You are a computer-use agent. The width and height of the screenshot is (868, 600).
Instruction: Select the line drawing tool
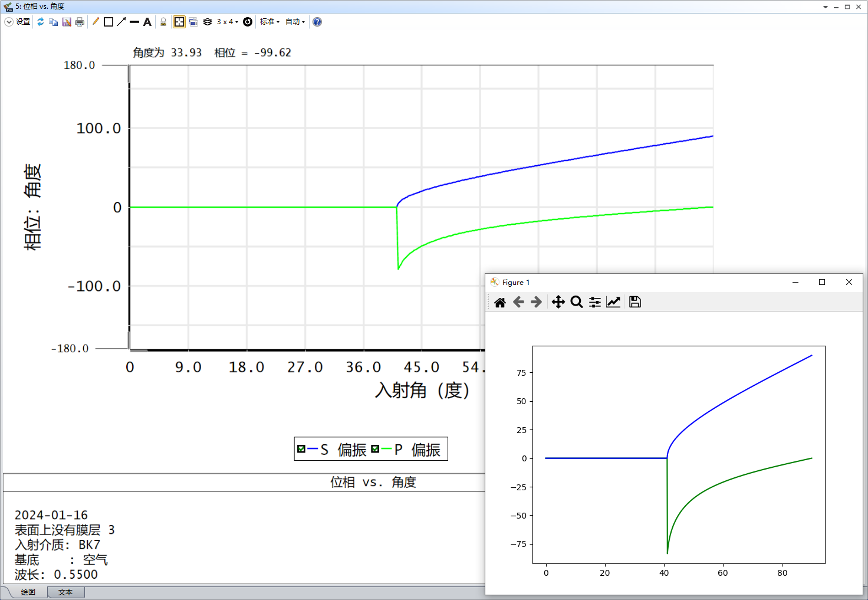(134, 22)
